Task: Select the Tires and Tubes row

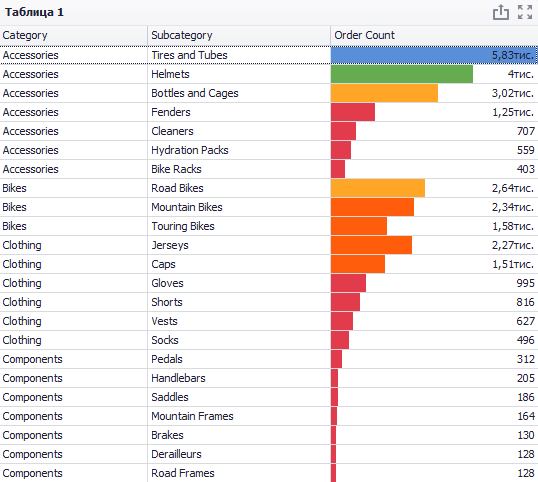Action: (x=269, y=55)
